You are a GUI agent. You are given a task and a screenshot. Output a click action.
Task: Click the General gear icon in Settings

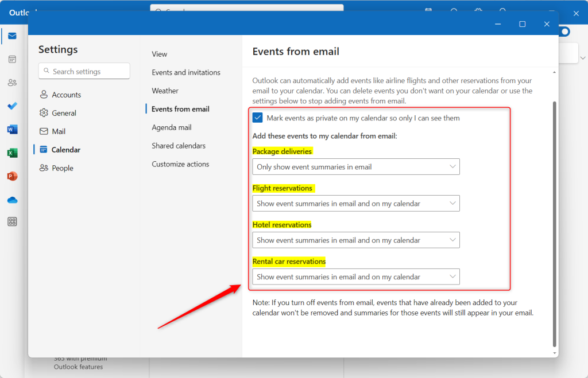[44, 113]
